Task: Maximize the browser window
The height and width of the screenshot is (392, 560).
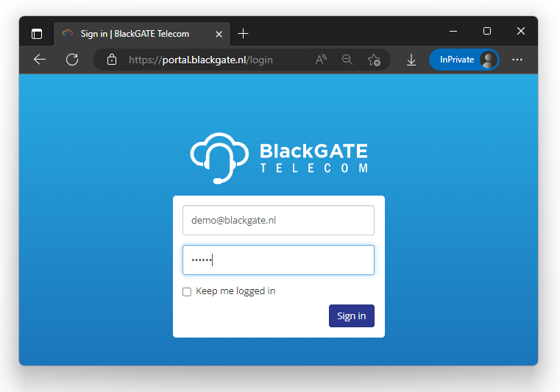Action: click(487, 31)
